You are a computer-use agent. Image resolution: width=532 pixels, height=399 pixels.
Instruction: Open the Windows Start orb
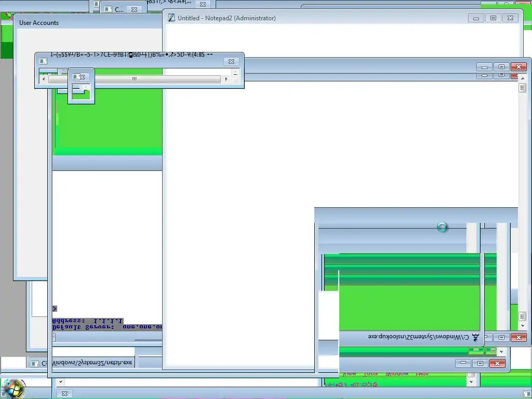pyautogui.click(x=13, y=389)
